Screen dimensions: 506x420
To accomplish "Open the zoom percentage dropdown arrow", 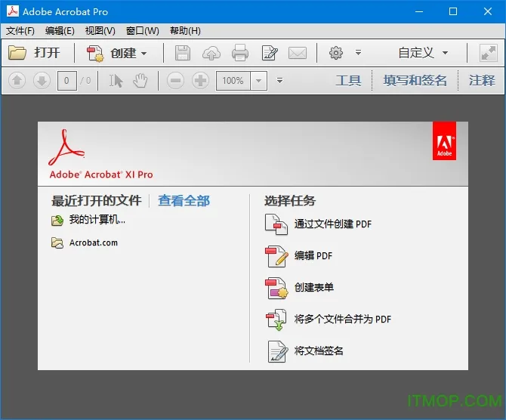I will (x=258, y=80).
